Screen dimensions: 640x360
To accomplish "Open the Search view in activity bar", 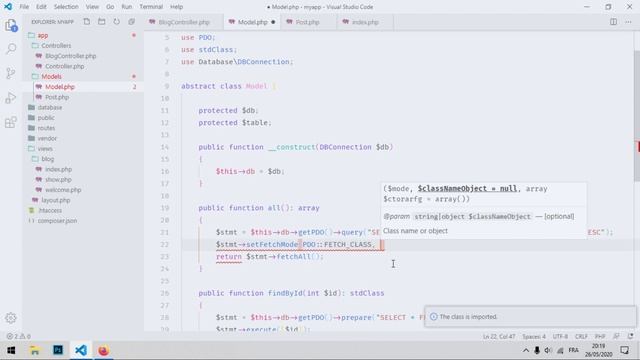I will click(11, 49).
